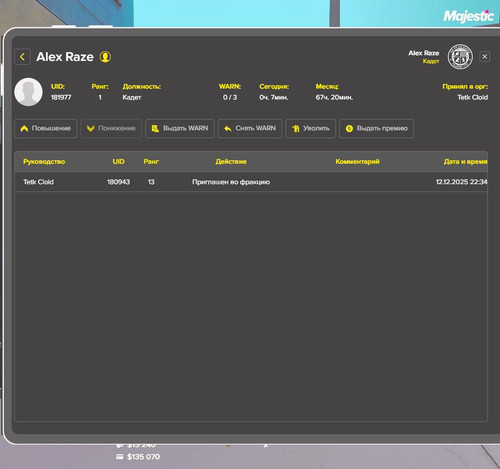Click Tetk Cloid under Принял в орг
500x469 pixels.
coord(472,97)
